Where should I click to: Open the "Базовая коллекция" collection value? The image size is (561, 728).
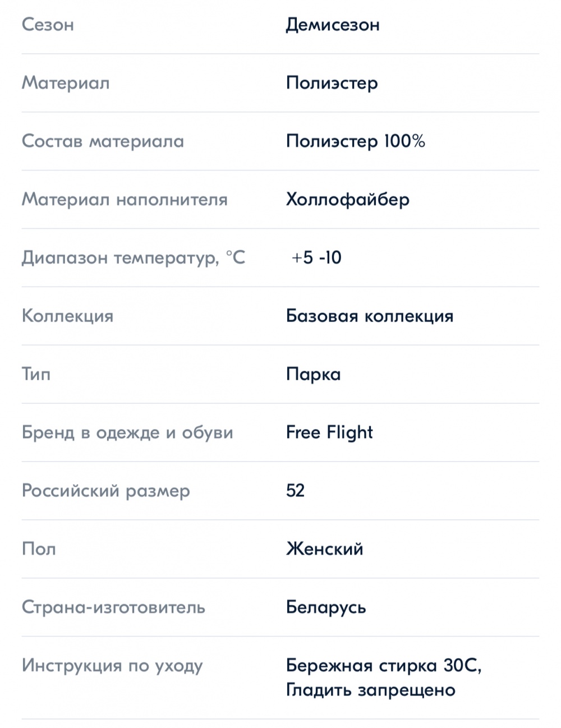370,316
